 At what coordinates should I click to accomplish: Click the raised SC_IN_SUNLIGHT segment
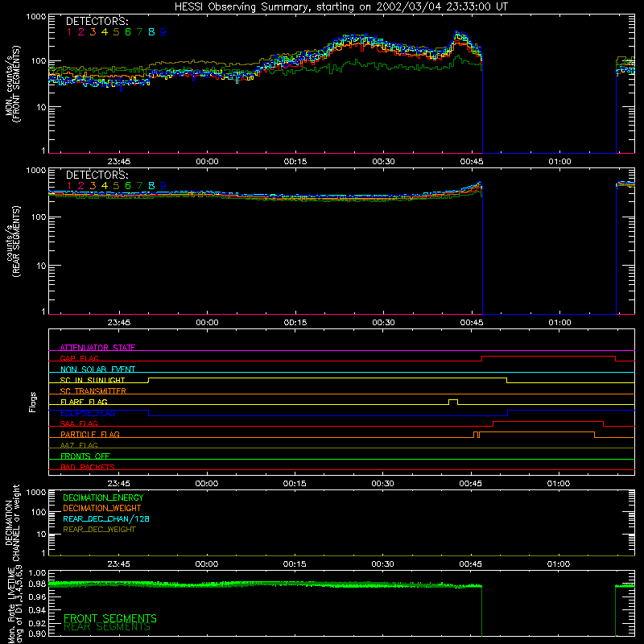click(x=328, y=378)
